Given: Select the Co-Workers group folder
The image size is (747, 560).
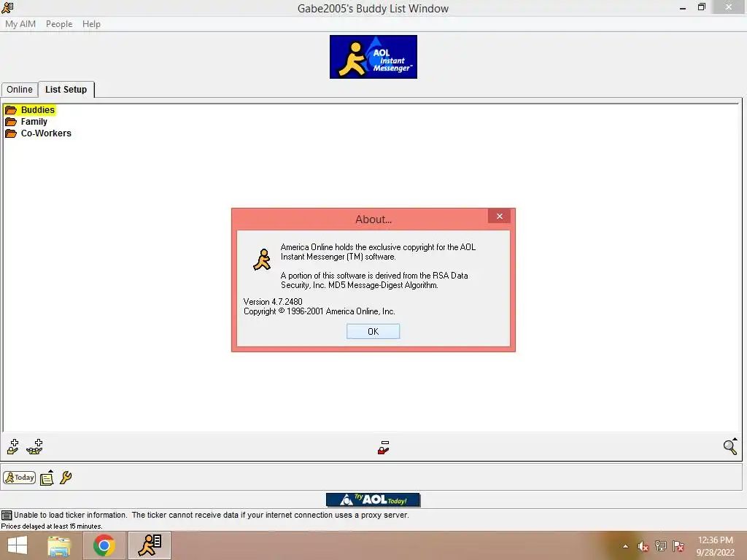Looking at the screenshot, I should click(x=46, y=133).
